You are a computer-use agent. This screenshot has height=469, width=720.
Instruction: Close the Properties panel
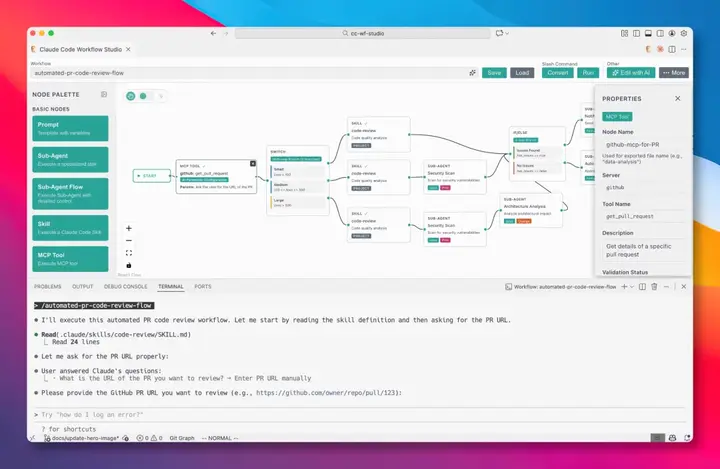click(677, 99)
